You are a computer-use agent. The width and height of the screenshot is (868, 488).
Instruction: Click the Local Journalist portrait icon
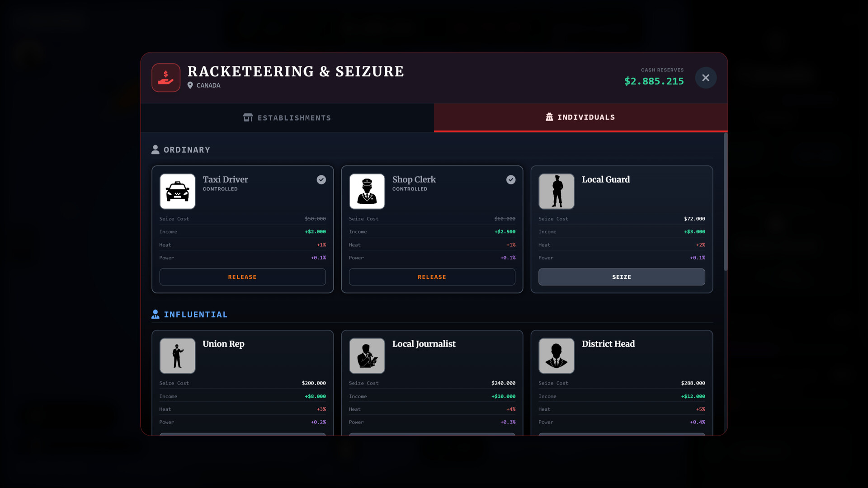pos(367,356)
